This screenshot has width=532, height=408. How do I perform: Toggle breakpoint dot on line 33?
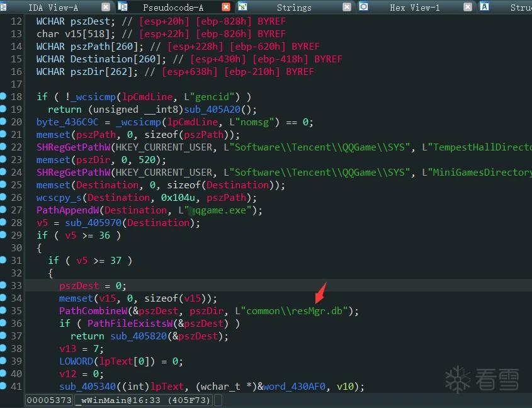3,285
